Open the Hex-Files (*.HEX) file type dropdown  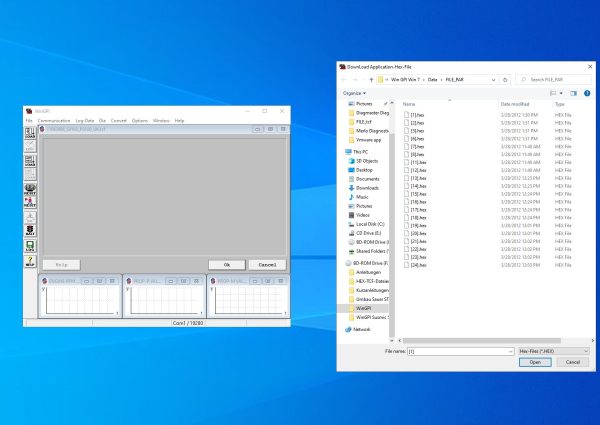tap(553, 351)
